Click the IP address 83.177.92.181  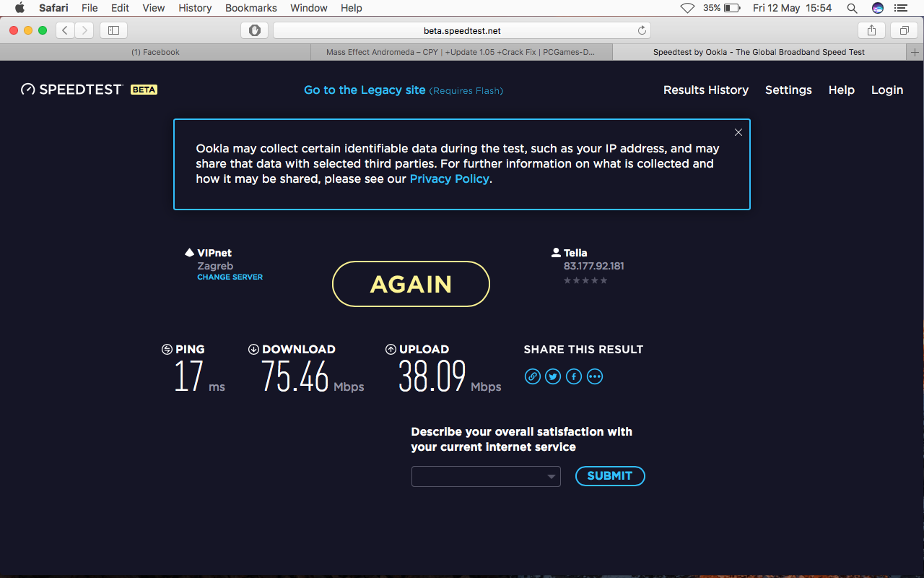tap(594, 266)
